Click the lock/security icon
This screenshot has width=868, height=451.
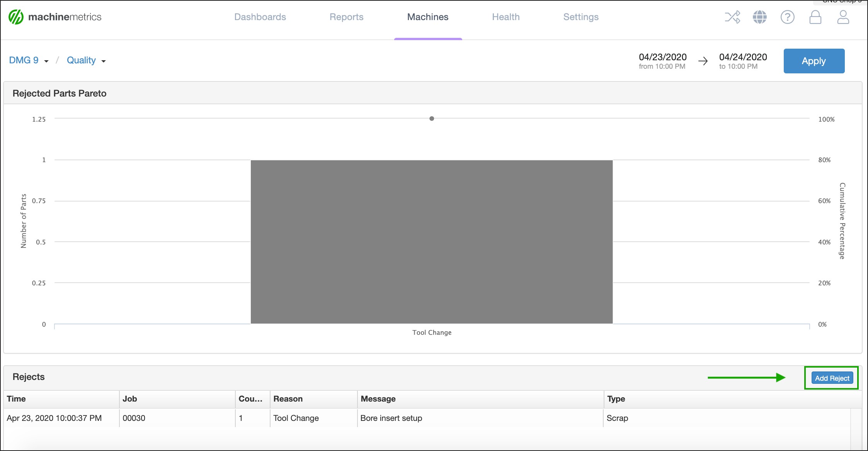point(815,17)
